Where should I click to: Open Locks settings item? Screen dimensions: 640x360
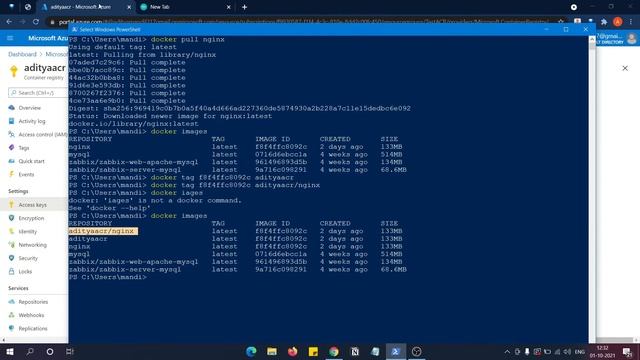tap(25, 271)
